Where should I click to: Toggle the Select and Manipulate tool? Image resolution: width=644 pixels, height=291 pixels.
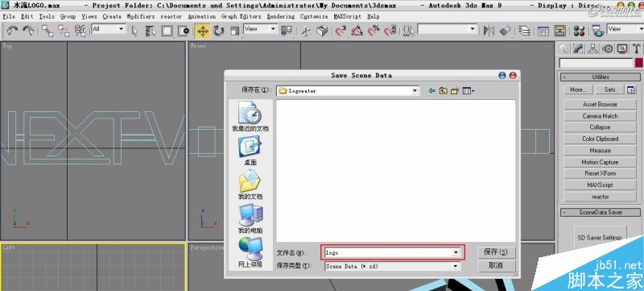click(x=305, y=31)
